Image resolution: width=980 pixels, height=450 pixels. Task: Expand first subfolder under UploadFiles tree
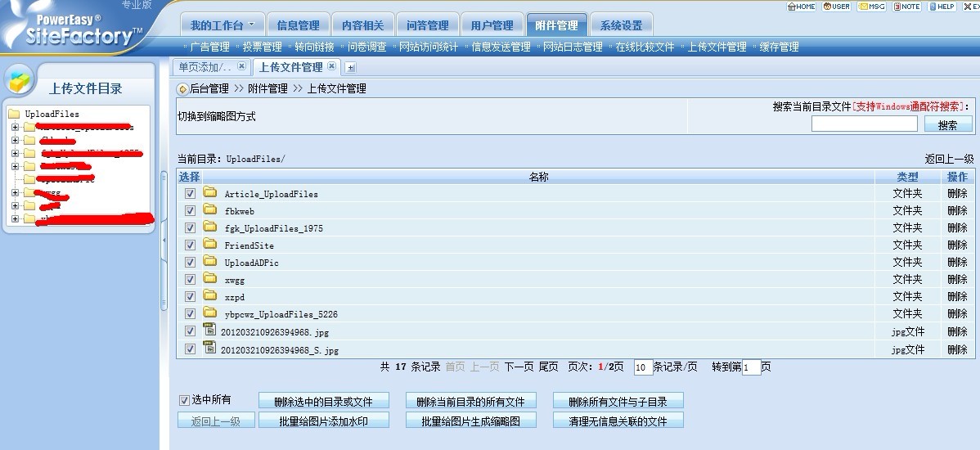tap(15, 128)
